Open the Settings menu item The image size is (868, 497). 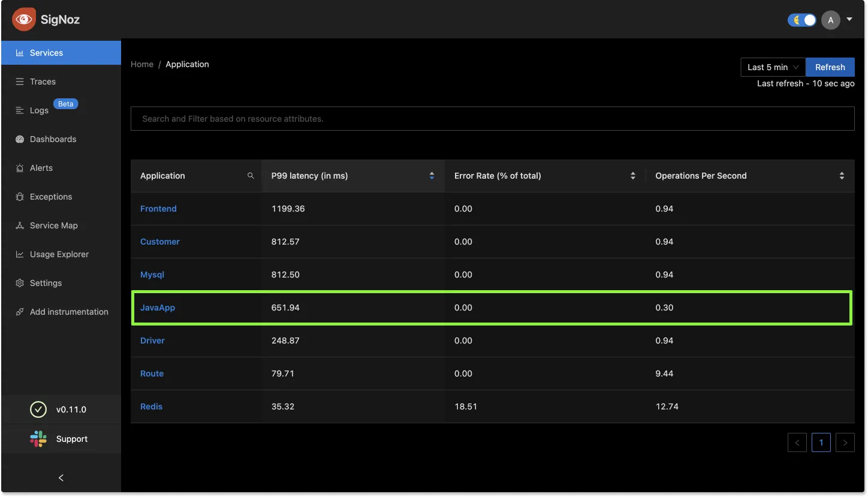pos(61,283)
